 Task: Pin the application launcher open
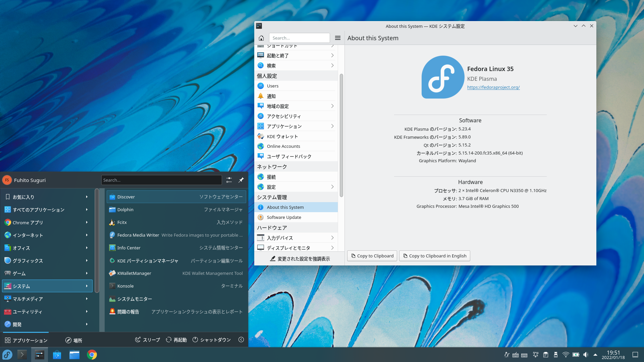click(x=241, y=180)
